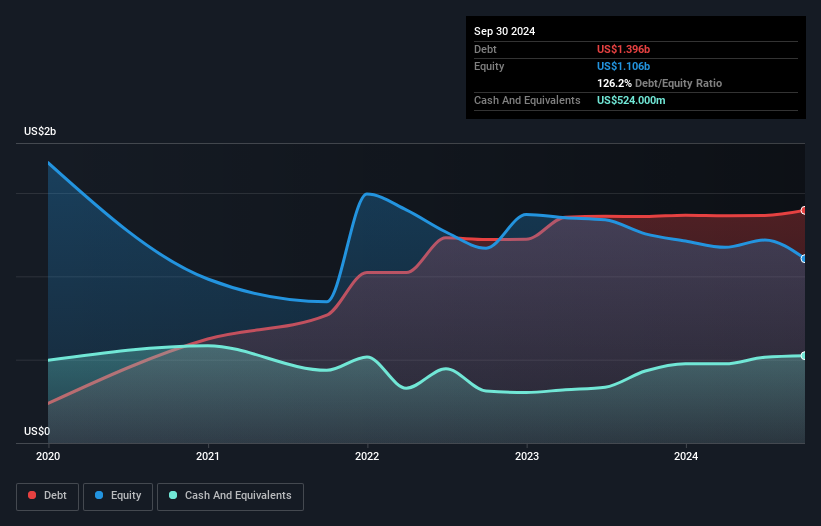821x526 pixels.
Task: Click the 2021 axis label
Action: click(208, 456)
